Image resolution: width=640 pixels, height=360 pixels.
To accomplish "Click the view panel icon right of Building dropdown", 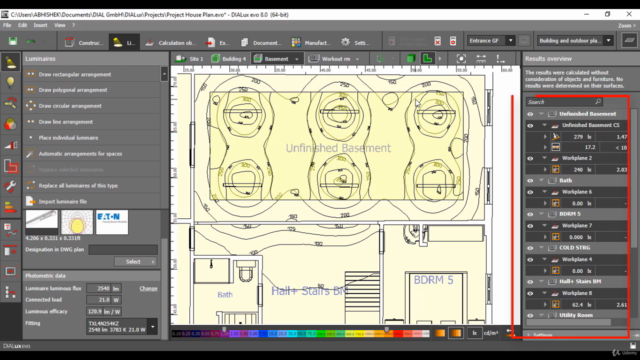I will coord(630,41).
